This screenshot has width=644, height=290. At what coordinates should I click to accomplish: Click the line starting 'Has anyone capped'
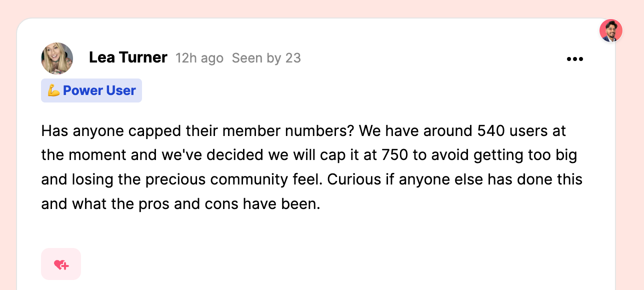tap(303, 131)
